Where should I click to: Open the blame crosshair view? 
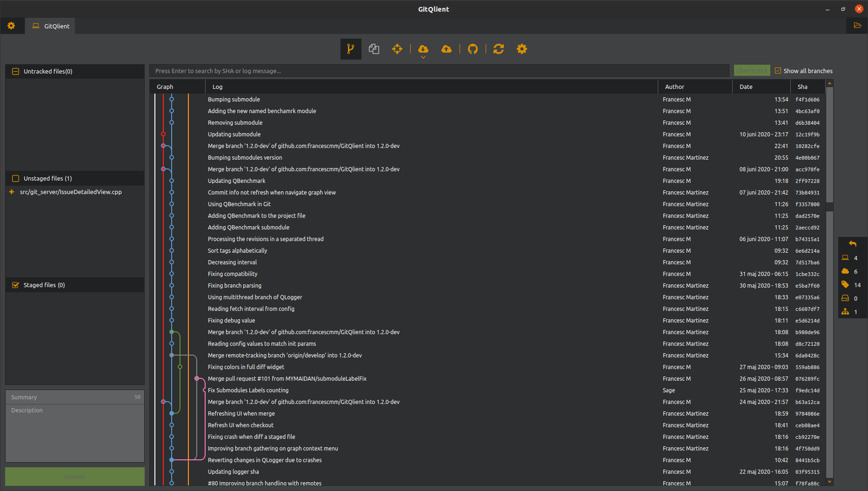(x=397, y=49)
